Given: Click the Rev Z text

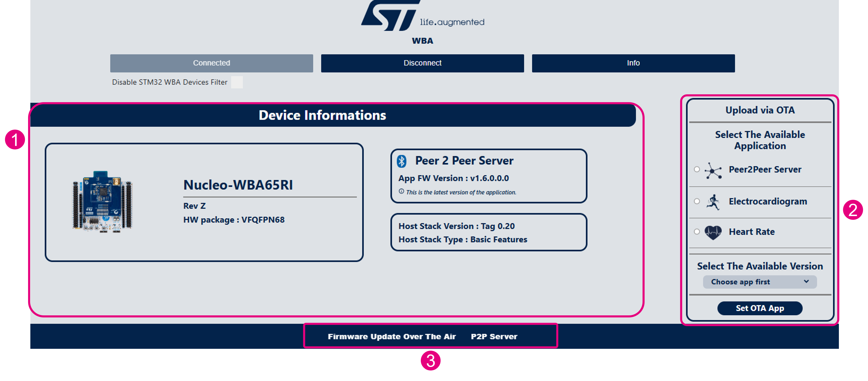Looking at the screenshot, I should tap(194, 206).
